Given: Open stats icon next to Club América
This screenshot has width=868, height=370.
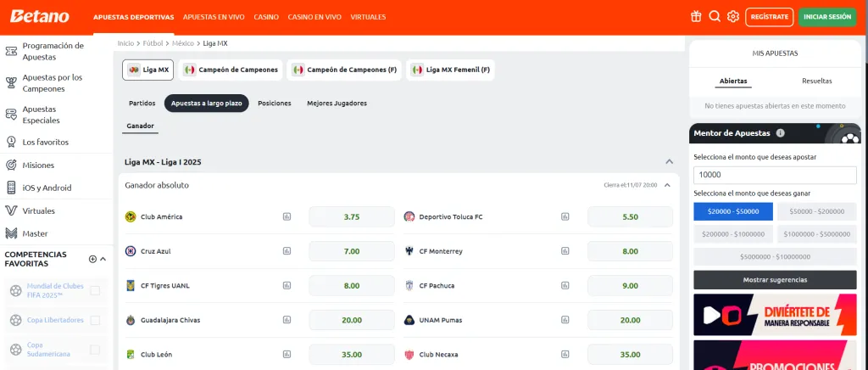Looking at the screenshot, I should 287,216.
